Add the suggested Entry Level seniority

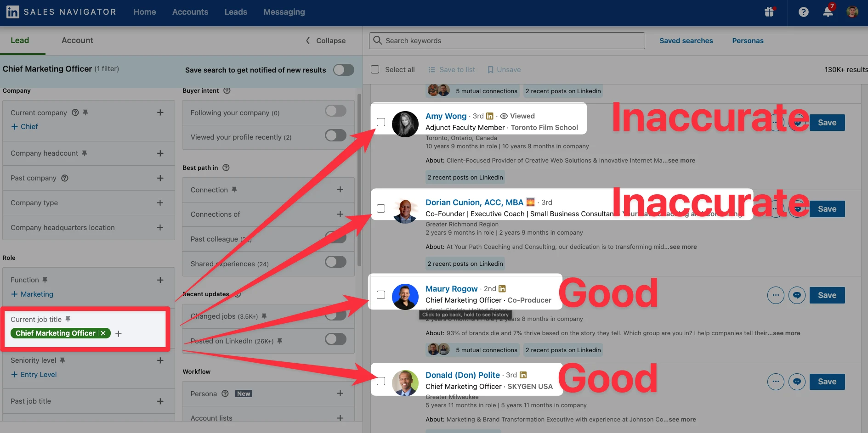click(34, 375)
